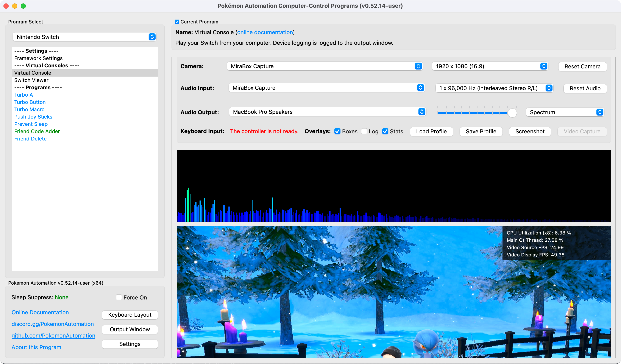
Task: Open the audio format 96,000 Hz dropdown
Action: click(494, 88)
